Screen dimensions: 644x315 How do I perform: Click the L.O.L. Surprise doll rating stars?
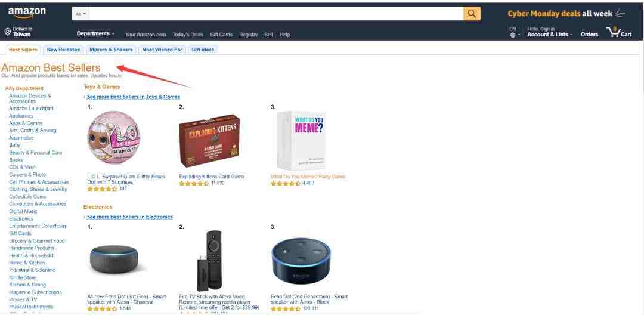click(x=103, y=189)
